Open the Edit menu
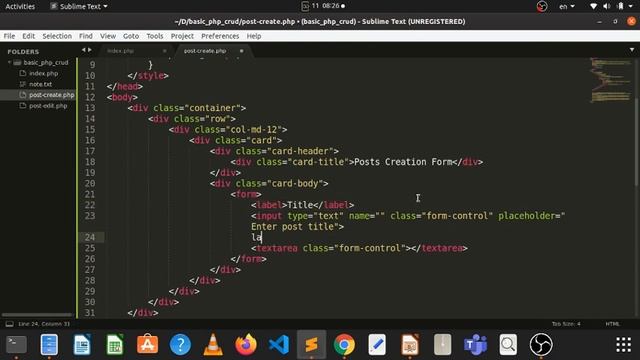Image resolution: width=640 pixels, height=360 pixels. (28, 36)
